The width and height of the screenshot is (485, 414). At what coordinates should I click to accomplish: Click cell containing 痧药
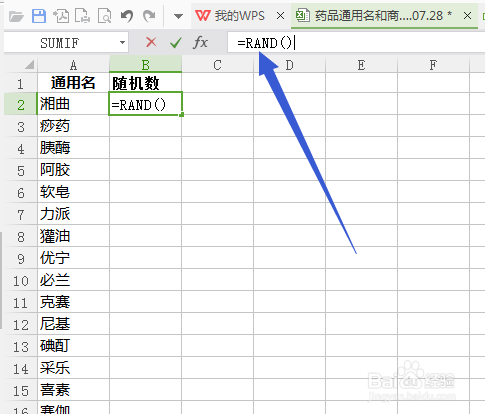point(73,126)
